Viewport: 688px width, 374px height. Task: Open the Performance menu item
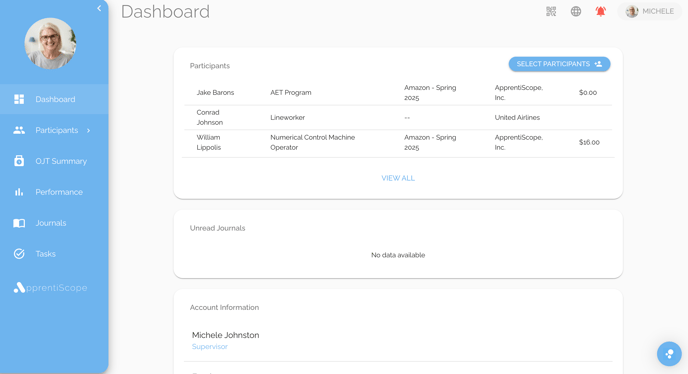pyautogui.click(x=54, y=192)
